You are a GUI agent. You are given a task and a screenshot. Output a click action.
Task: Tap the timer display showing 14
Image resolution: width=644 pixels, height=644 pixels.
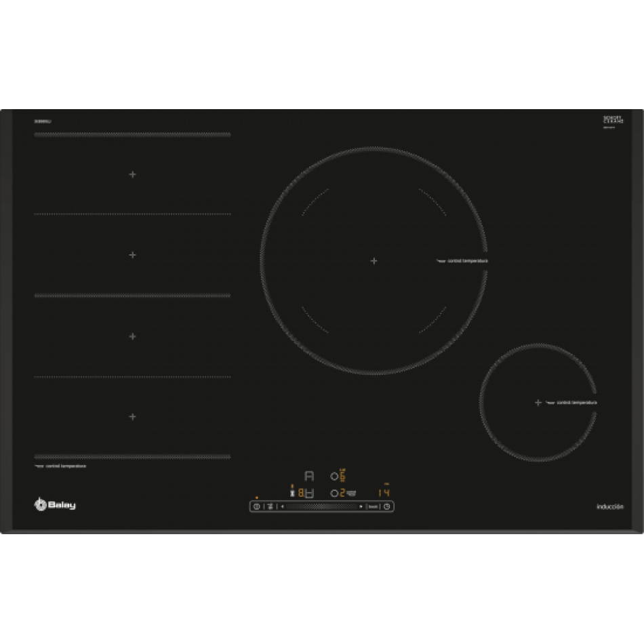pyautogui.click(x=384, y=493)
